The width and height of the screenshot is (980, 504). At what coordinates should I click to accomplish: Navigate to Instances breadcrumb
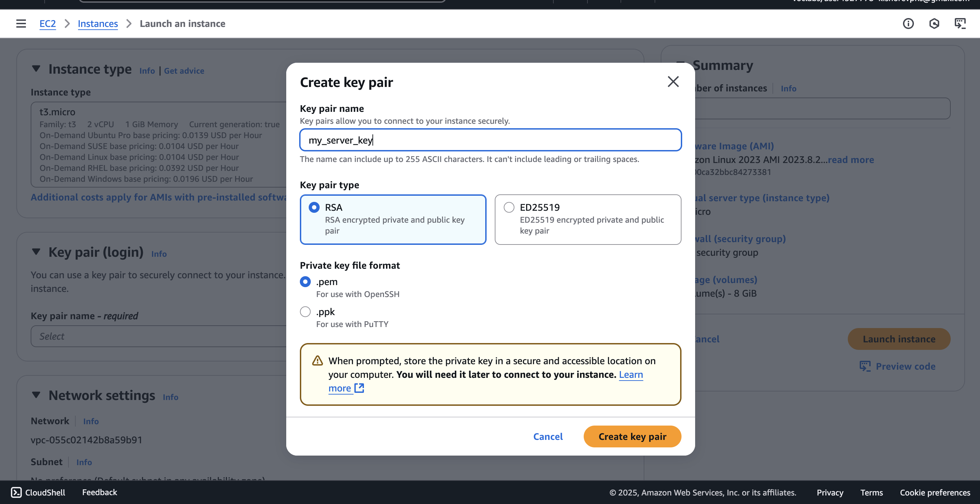[x=98, y=24]
